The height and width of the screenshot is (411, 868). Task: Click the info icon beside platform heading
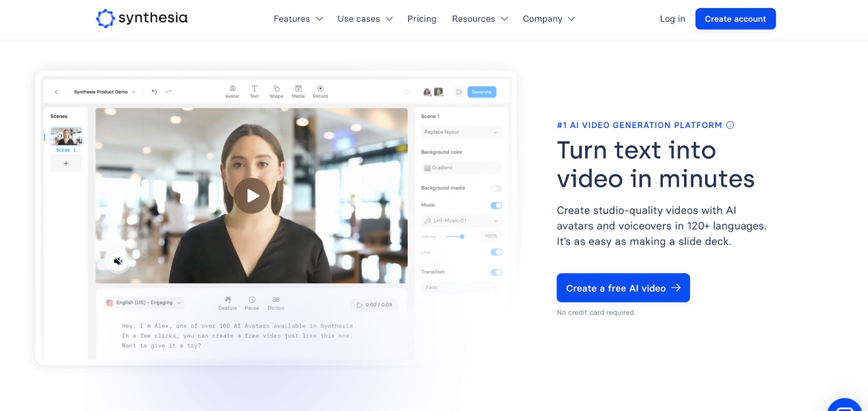pyautogui.click(x=730, y=125)
